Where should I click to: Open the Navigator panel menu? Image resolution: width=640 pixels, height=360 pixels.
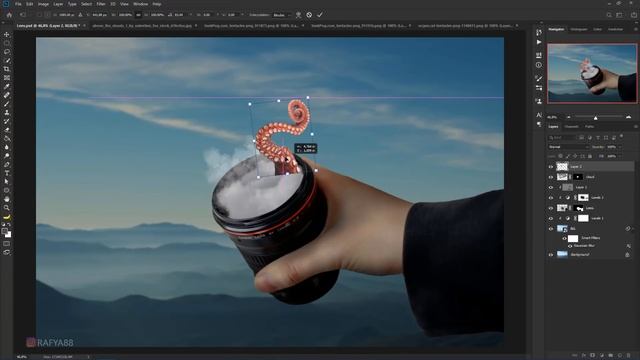pos(635,29)
